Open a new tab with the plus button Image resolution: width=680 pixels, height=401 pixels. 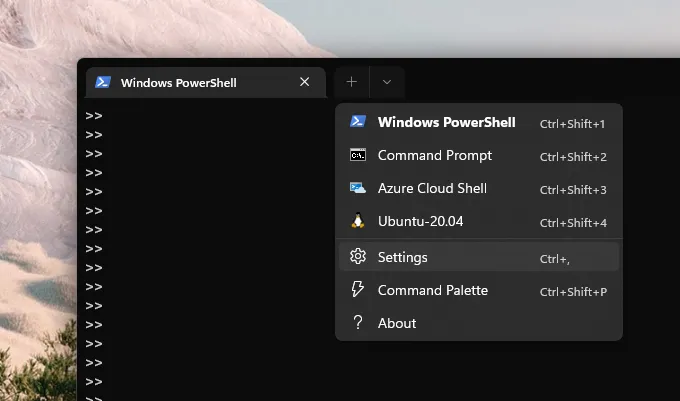point(352,82)
